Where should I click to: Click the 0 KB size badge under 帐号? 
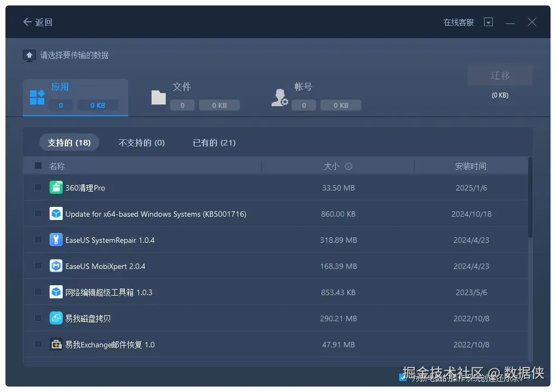pos(341,105)
